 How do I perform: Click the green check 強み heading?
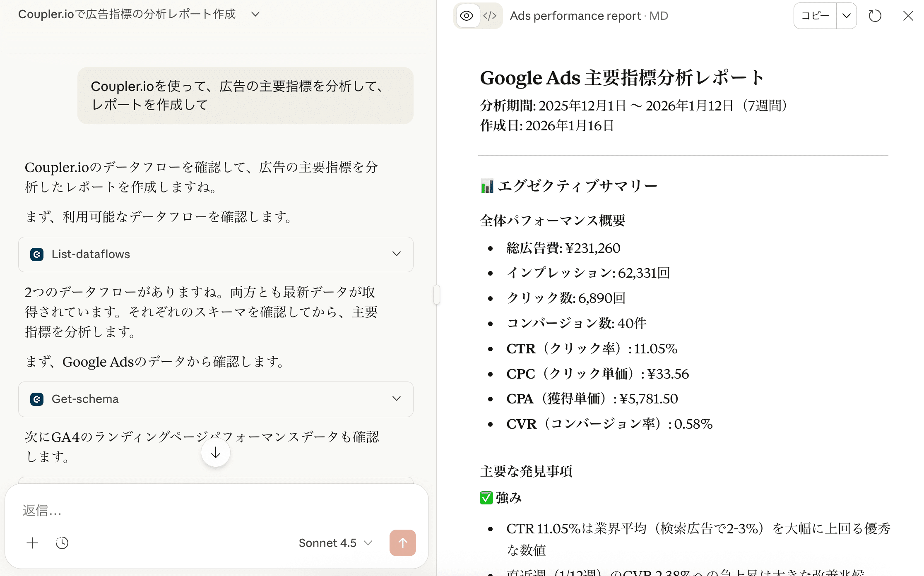[501, 497]
